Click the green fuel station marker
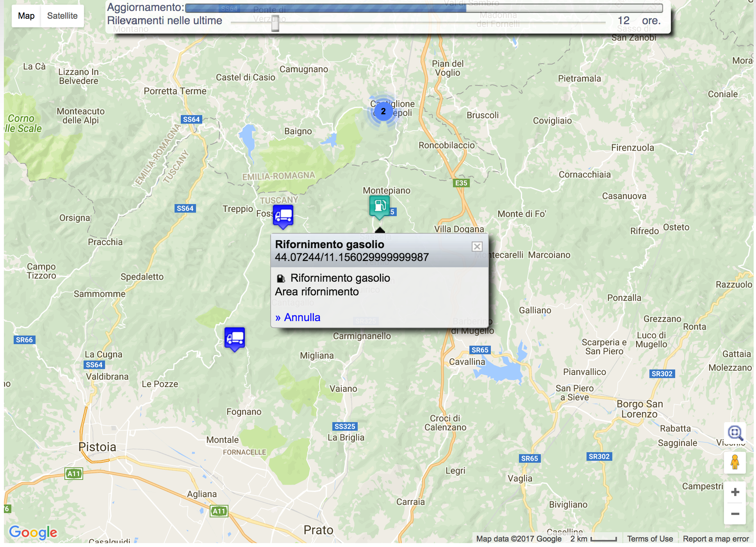This screenshot has width=756, height=547. [x=380, y=206]
